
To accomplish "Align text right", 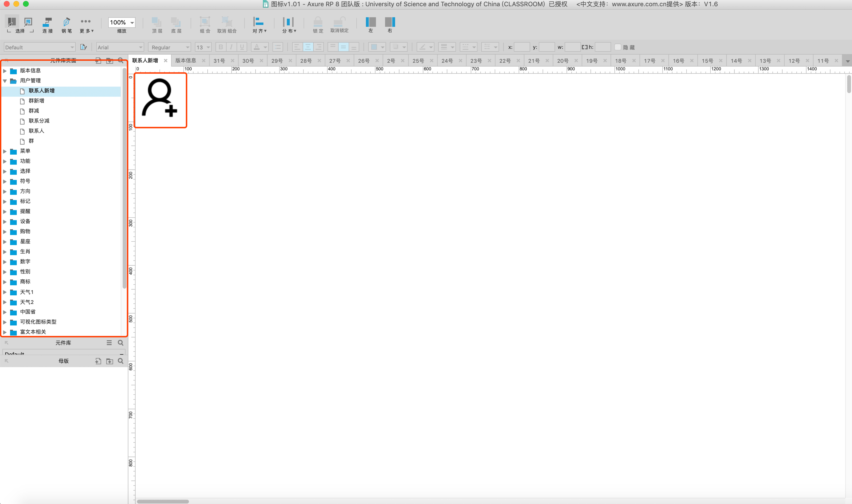I will point(318,47).
